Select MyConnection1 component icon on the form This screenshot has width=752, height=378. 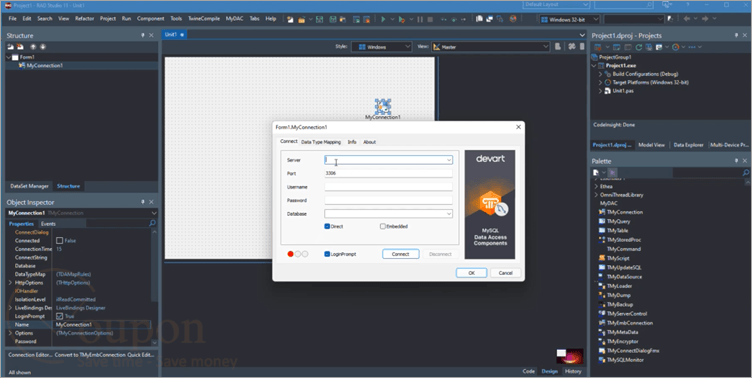[383, 106]
